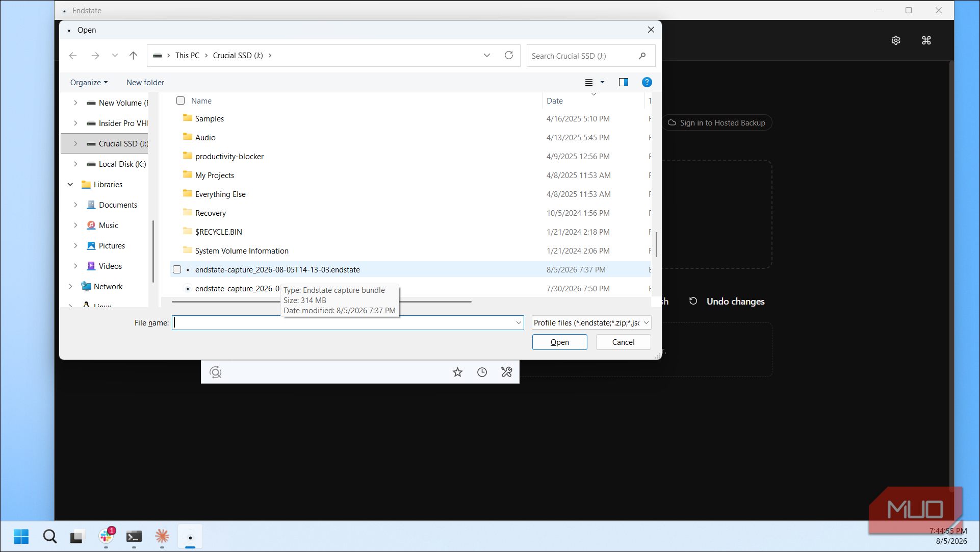This screenshot has width=980, height=552.
Task: Go up one folder level
Action: coord(133,56)
